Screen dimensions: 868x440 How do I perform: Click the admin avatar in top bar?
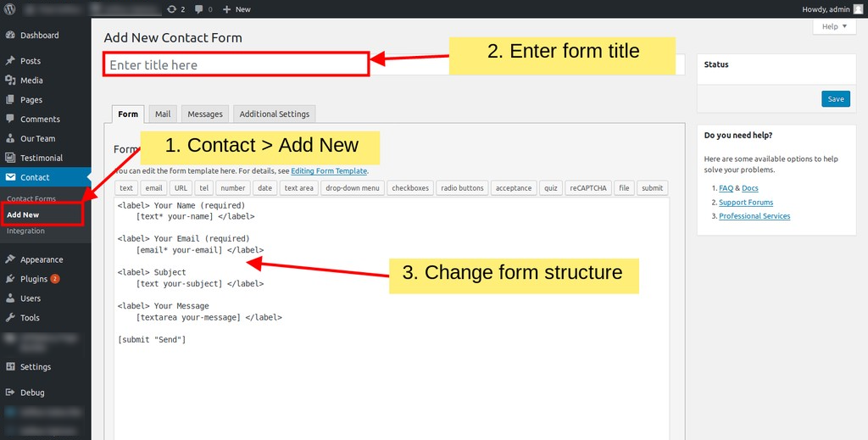858,9
